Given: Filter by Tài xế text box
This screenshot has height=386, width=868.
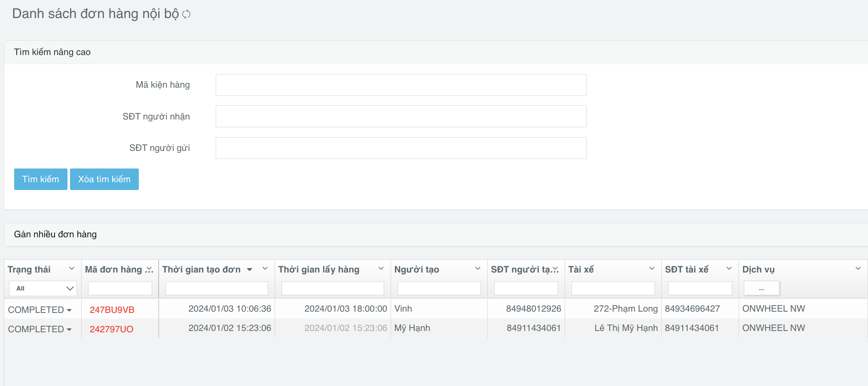Looking at the screenshot, I should click(x=613, y=288).
